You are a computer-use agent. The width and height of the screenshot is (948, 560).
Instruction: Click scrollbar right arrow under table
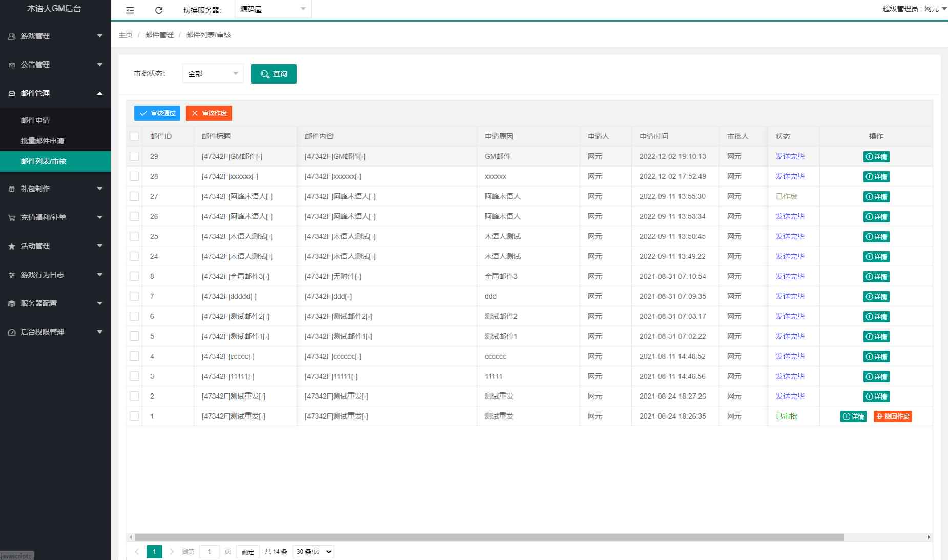click(x=929, y=537)
